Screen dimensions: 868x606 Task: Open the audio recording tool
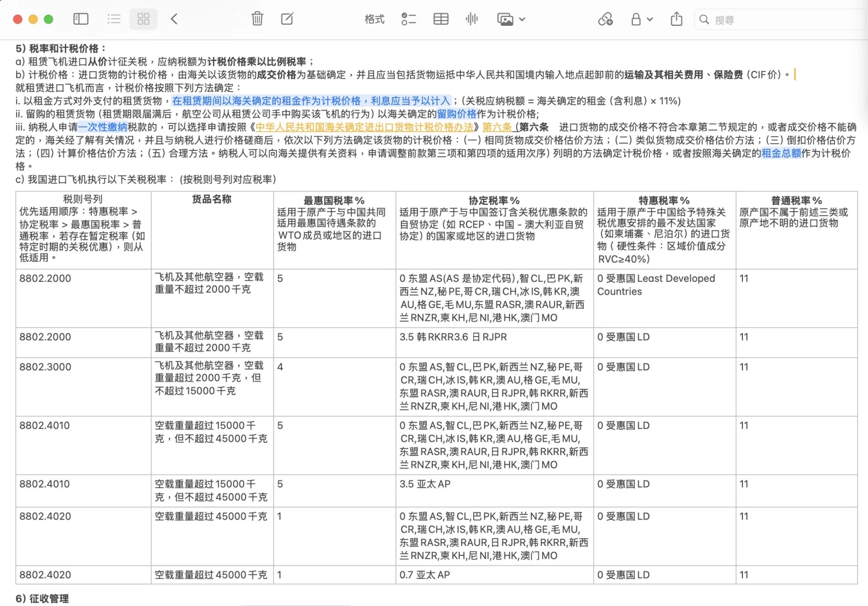pos(472,19)
